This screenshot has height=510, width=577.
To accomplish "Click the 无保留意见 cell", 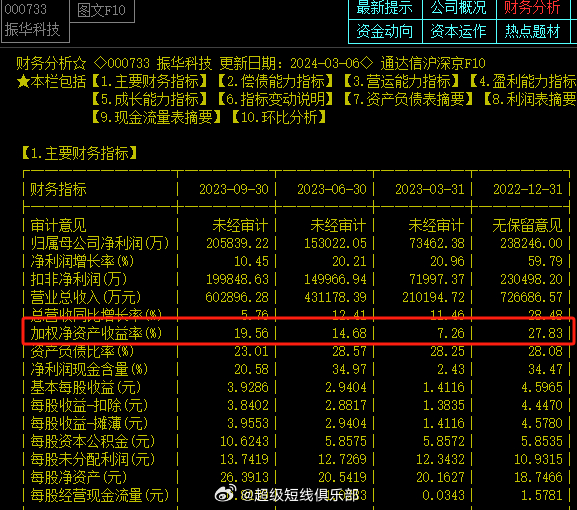I will coord(527,226).
